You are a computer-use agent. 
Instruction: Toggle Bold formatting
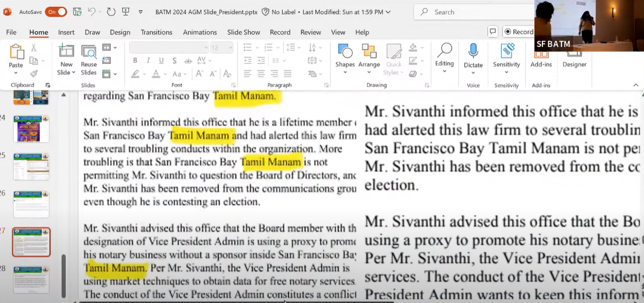coord(135,61)
